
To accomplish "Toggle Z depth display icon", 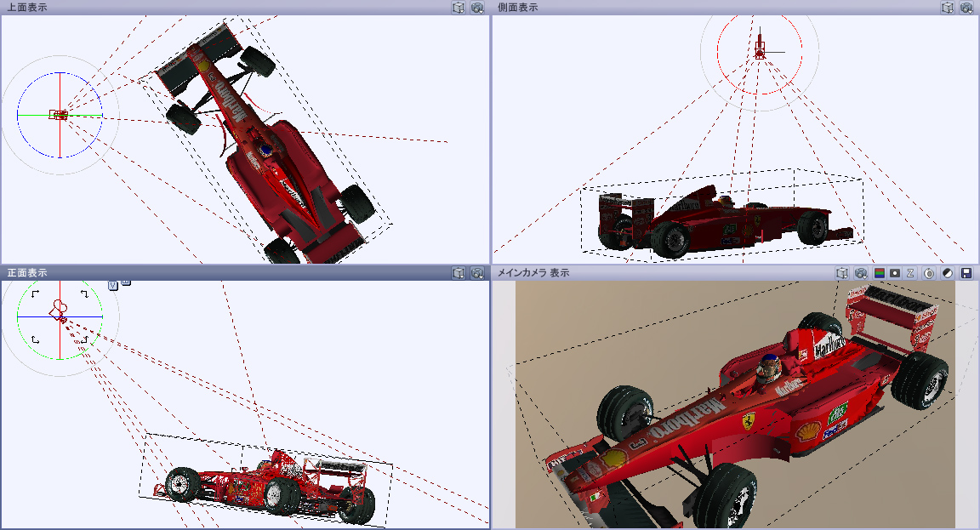I will (x=910, y=273).
